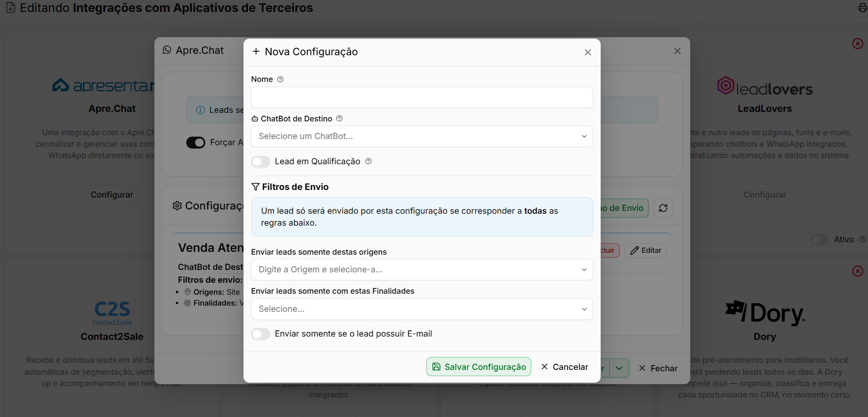Switch on the Ativo toggle under LeadLovers

820,240
